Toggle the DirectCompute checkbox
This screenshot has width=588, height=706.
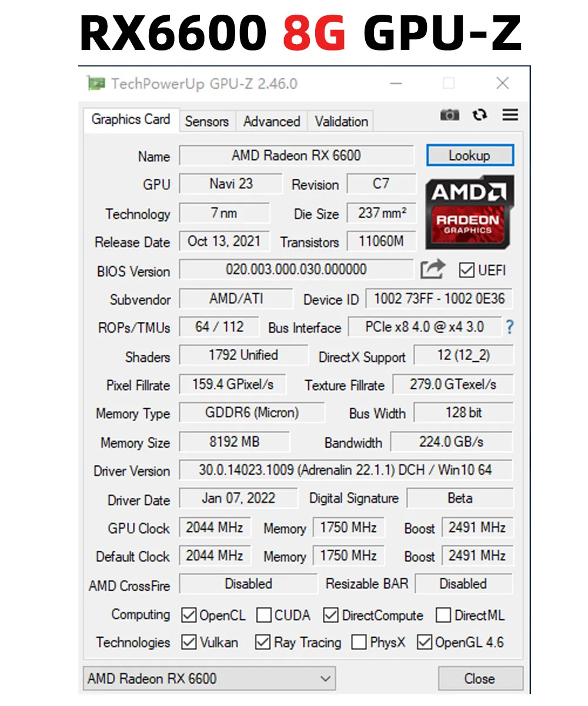(331, 615)
